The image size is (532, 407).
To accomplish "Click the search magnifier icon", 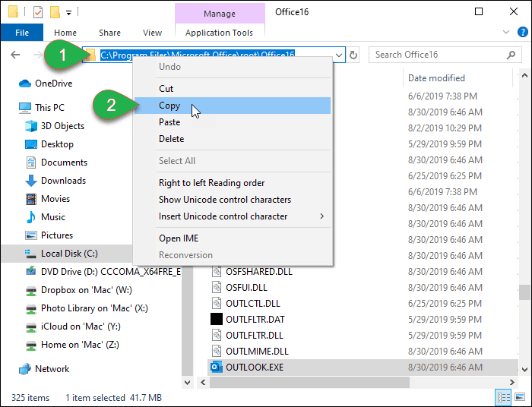I will (511, 55).
